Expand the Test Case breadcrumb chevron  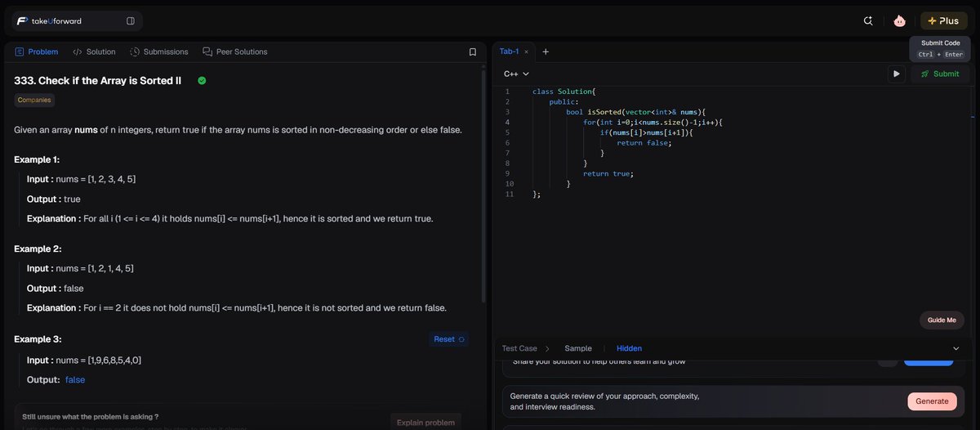[x=547, y=348]
